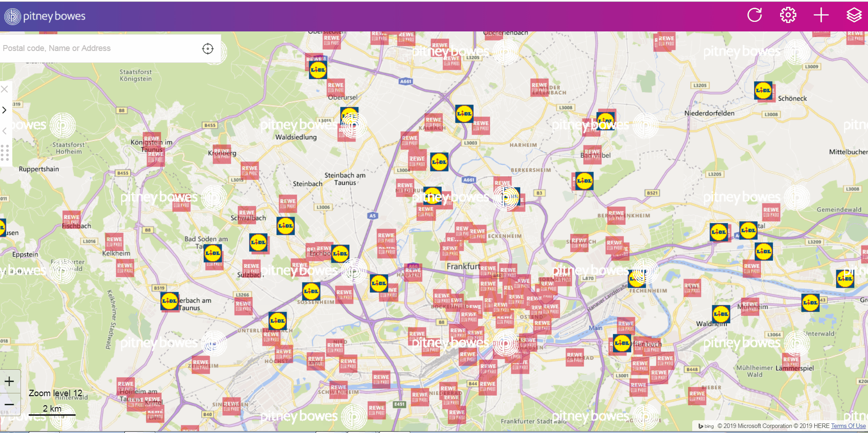The image size is (868, 433).
Task: Select the Lidl marker above Sossenheim
Action: (311, 291)
